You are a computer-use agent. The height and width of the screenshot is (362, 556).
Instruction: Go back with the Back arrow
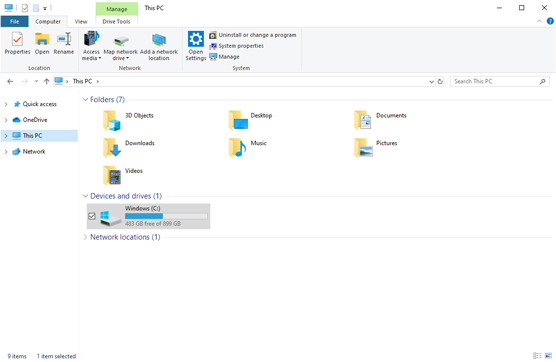pos(10,82)
